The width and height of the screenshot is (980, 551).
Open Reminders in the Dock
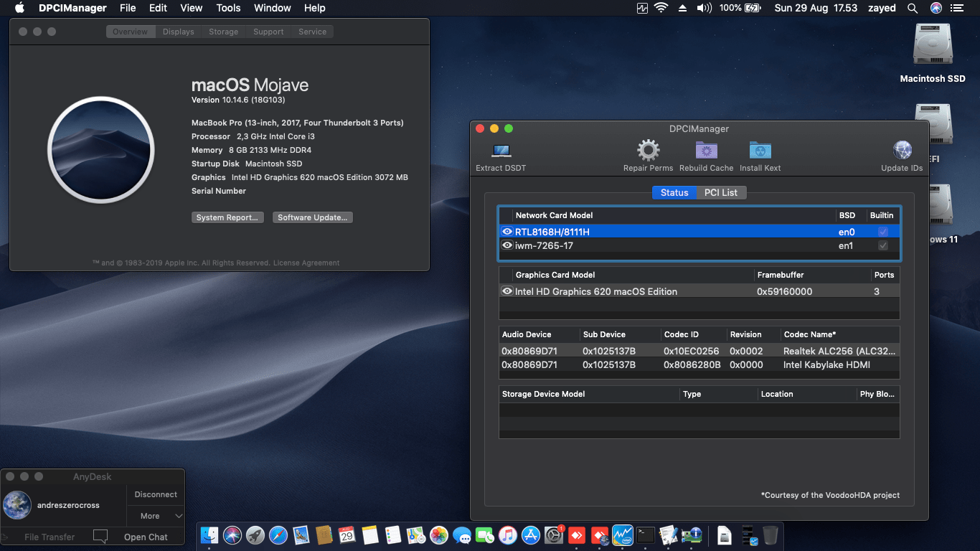point(393,534)
